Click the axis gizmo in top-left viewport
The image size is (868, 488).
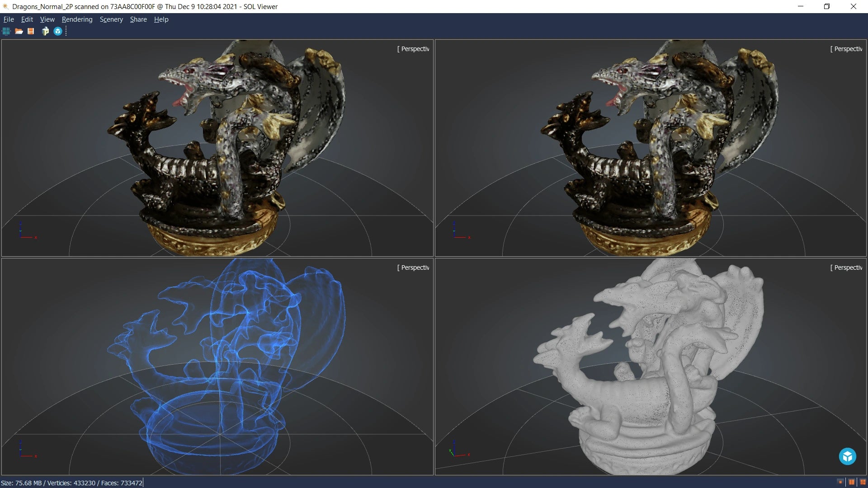[27, 230]
